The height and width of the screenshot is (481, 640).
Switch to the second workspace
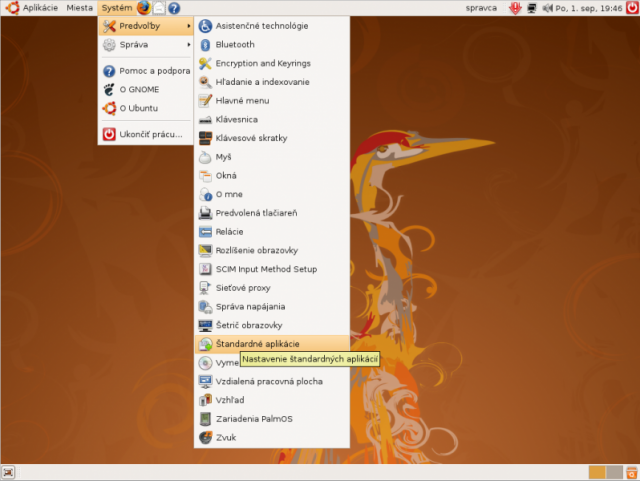(614, 472)
